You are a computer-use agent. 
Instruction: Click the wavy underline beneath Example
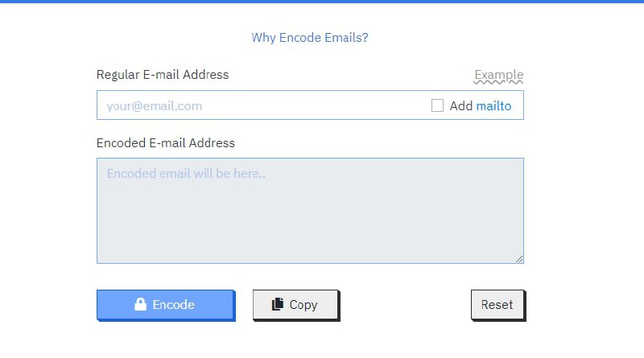click(x=498, y=82)
